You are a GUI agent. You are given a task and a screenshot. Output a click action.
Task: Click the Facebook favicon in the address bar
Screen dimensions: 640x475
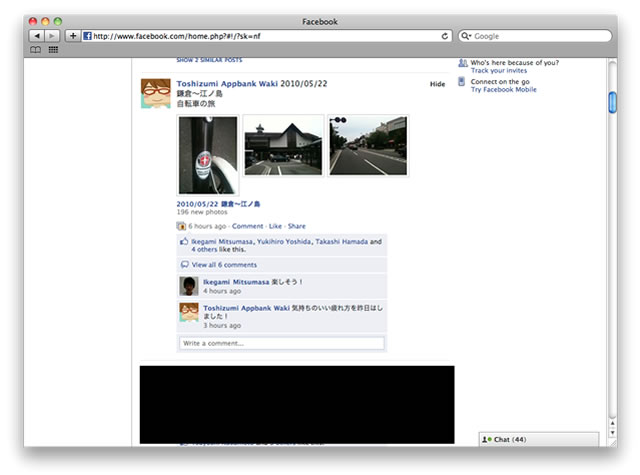tap(87, 36)
